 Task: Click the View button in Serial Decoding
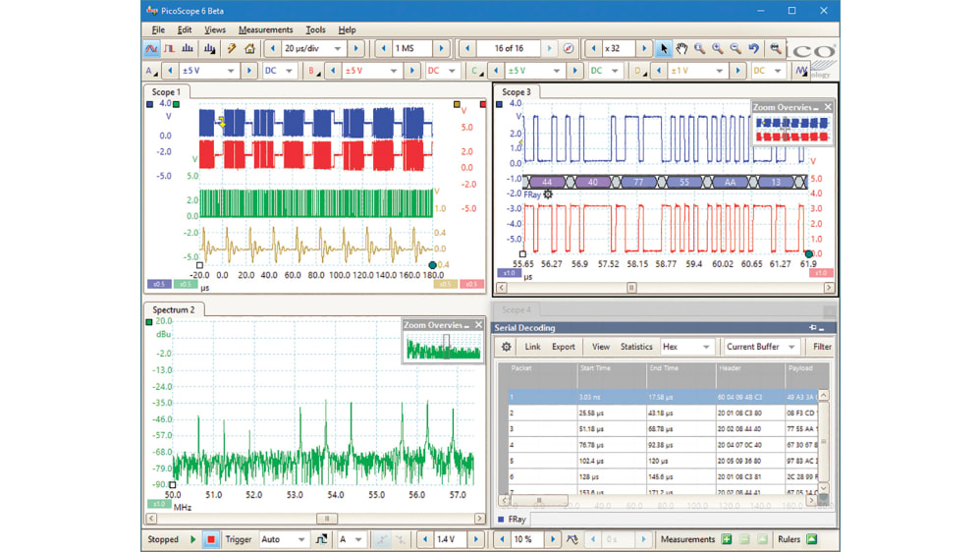601,347
